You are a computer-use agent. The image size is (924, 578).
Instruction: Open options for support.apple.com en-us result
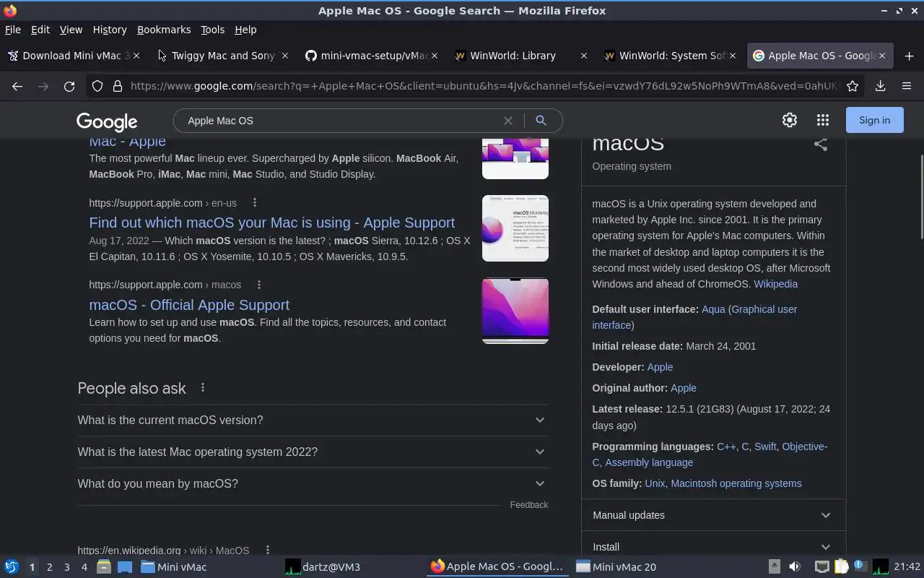point(254,203)
